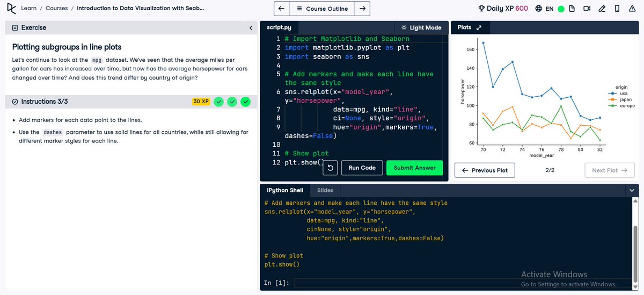Go to the Previous Plot

click(485, 170)
